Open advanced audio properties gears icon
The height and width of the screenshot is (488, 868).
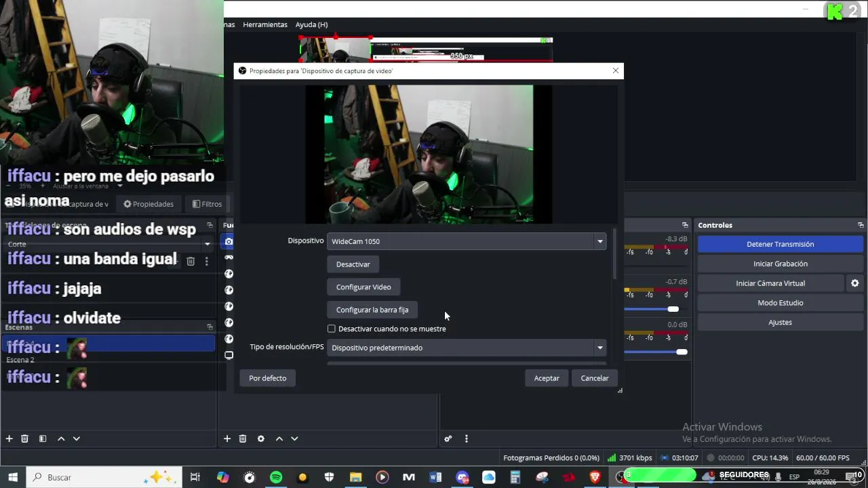click(x=448, y=439)
